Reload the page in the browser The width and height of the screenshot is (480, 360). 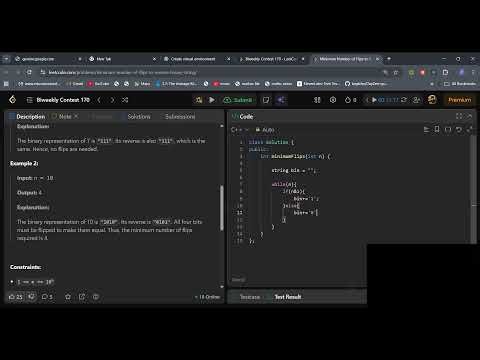point(29,72)
